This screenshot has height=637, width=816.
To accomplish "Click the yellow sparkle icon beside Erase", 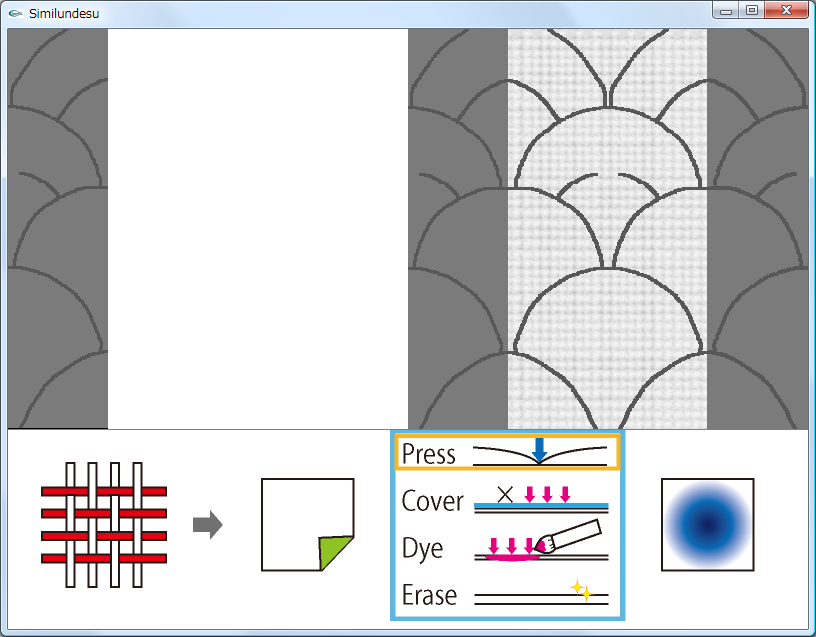I will (x=581, y=591).
